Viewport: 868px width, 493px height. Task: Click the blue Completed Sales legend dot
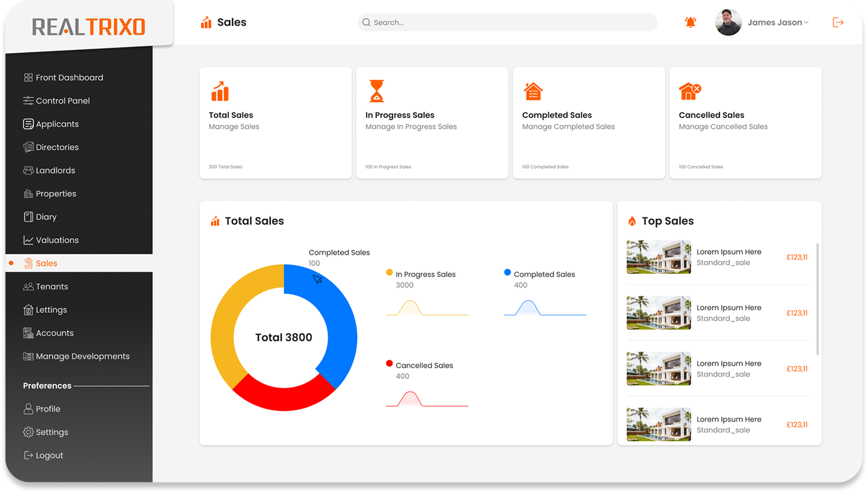pyautogui.click(x=507, y=272)
